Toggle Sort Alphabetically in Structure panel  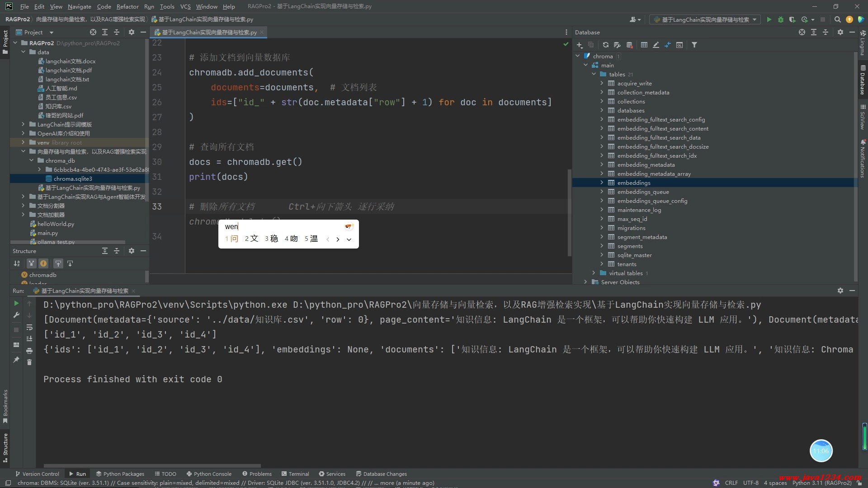17,263
